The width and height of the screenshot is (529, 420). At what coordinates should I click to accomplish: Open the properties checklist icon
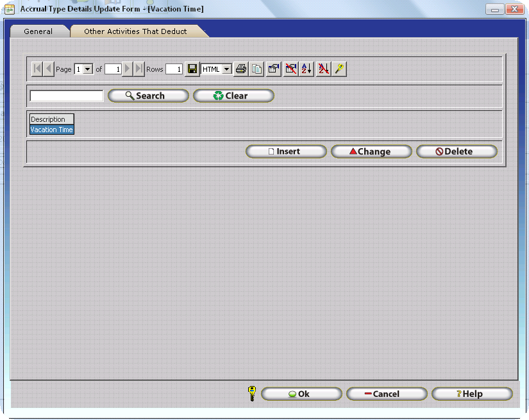click(x=274, y=69)
